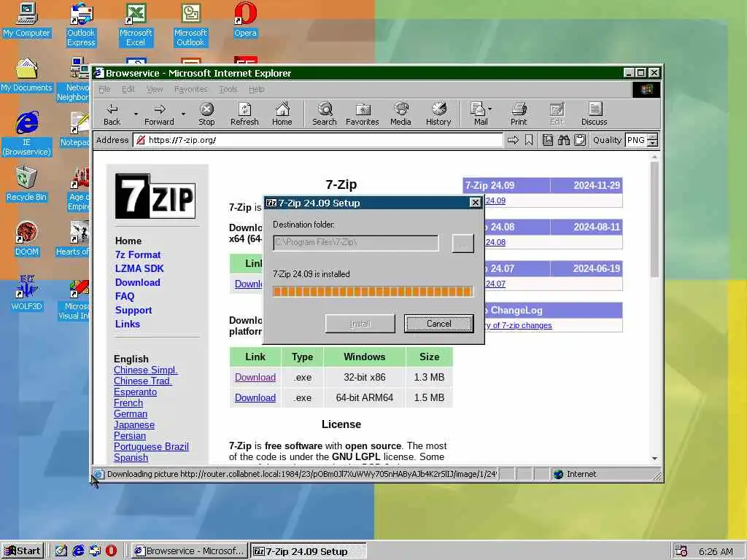The height and width of the screenshot is (560, 747).
Task: Open the Edit menu
Action: [128, 89]
